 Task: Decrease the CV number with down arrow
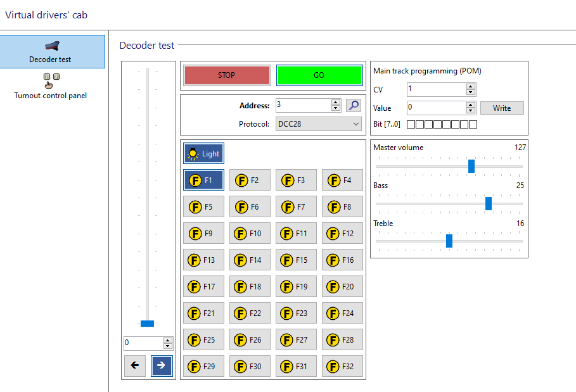[x=470, y=93]
